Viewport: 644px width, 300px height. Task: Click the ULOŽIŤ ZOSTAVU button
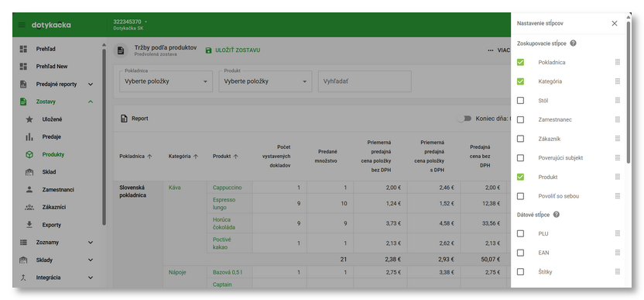click(232, 50)
